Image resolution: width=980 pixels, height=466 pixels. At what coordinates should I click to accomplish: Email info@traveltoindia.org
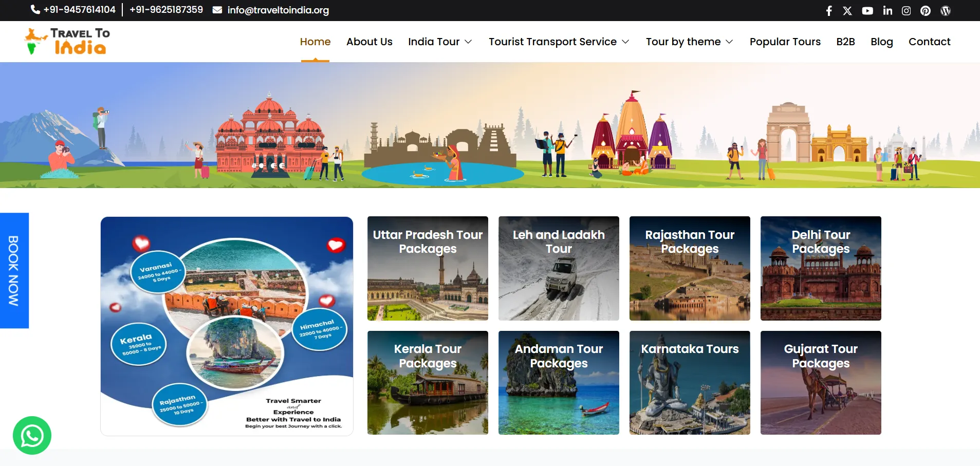pyautogui.click(x=278, y=10)
